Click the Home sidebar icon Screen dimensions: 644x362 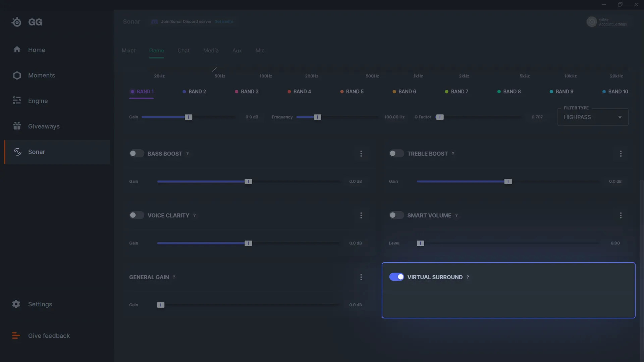click(x=16, y=50)
